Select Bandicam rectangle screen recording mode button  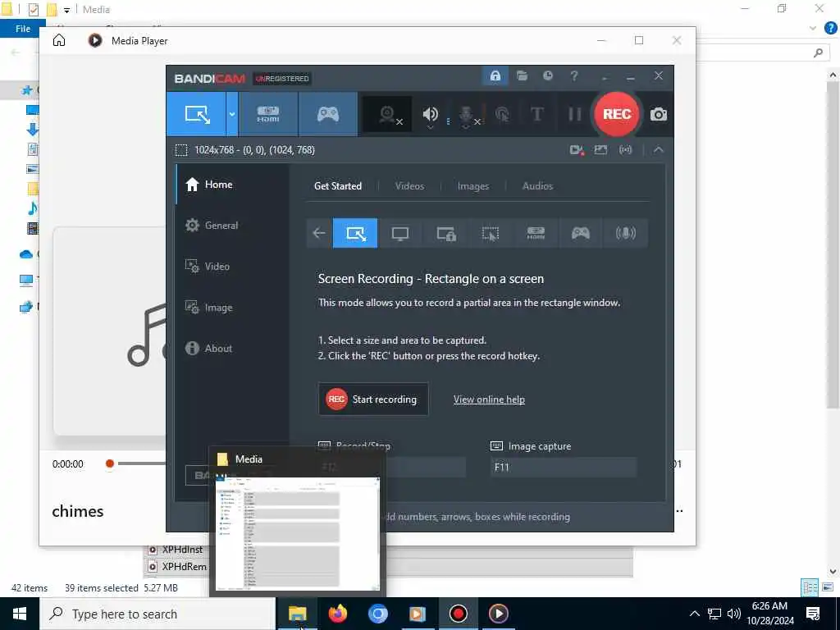pyautogui.click(x=197, y=114)
